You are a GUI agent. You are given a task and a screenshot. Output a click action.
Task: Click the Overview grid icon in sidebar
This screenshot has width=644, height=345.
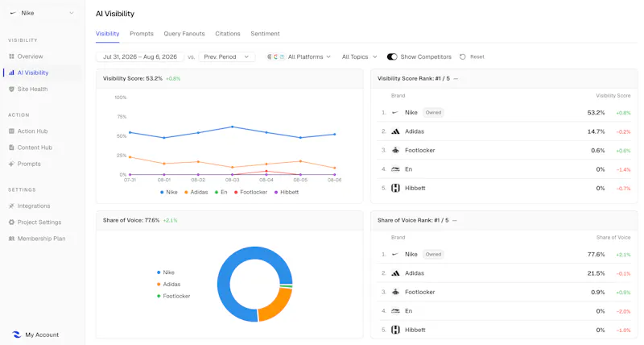(x=11, y=56)
